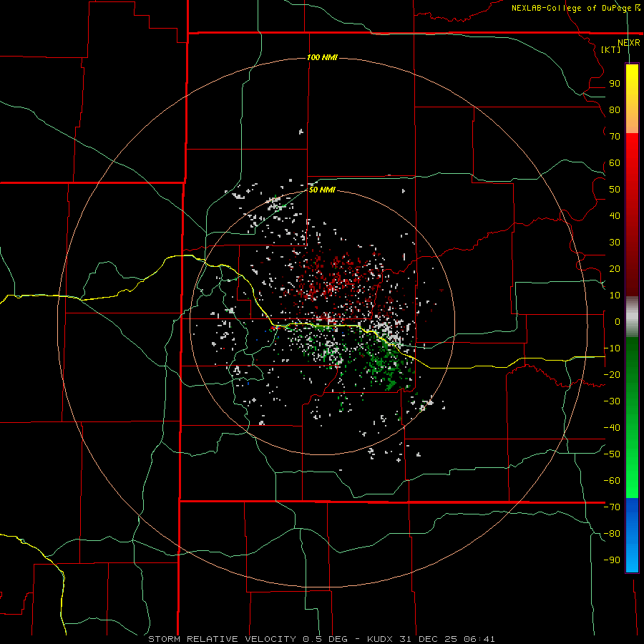Click the NEXR label above color scale

(628, 43)
